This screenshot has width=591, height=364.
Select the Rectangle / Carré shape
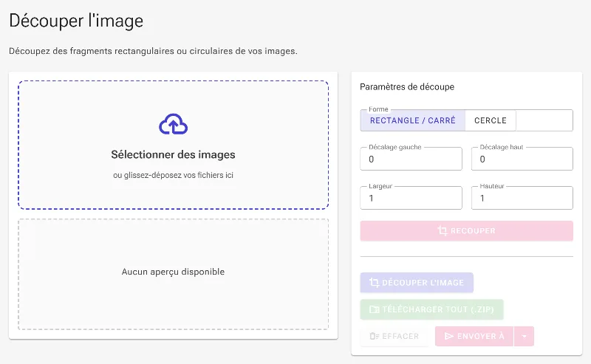coord(413,120)
